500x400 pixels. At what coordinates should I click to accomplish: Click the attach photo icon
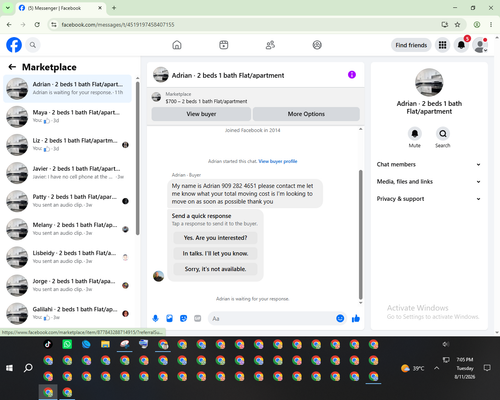(x=169, y=318)
